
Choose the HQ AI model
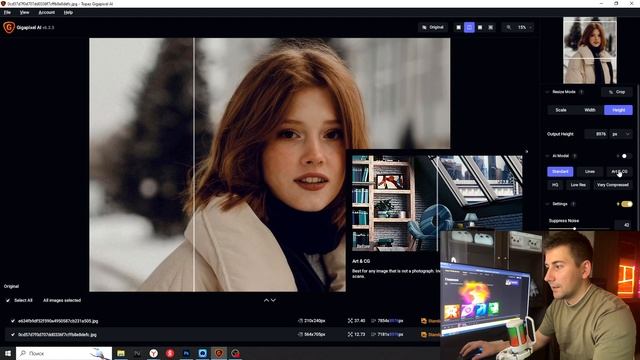(555, 185)
